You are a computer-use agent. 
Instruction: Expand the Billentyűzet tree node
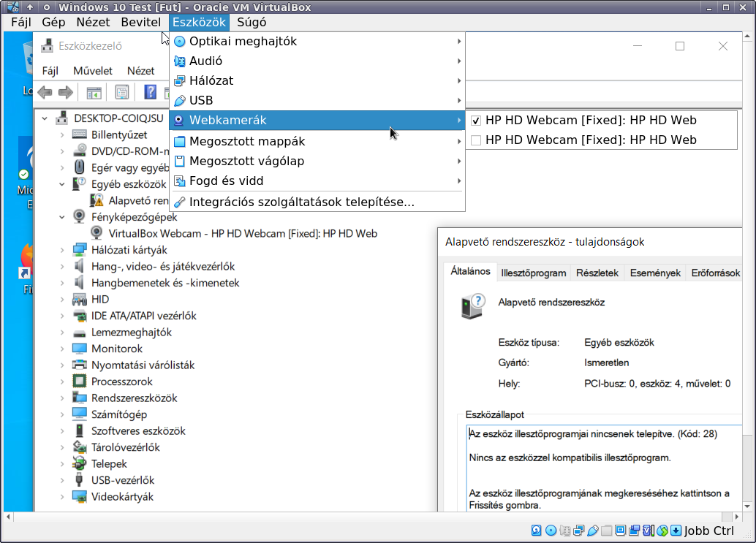pos(62,135)
